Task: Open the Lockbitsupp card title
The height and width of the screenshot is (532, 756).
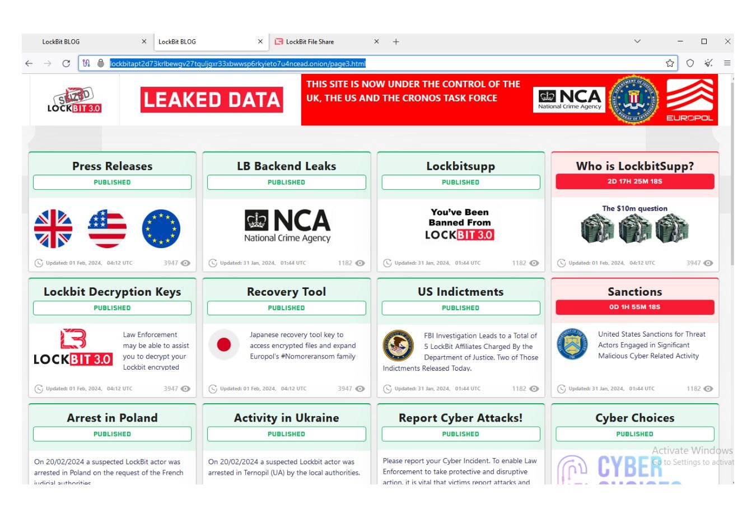Action: [x=460, y=166]
